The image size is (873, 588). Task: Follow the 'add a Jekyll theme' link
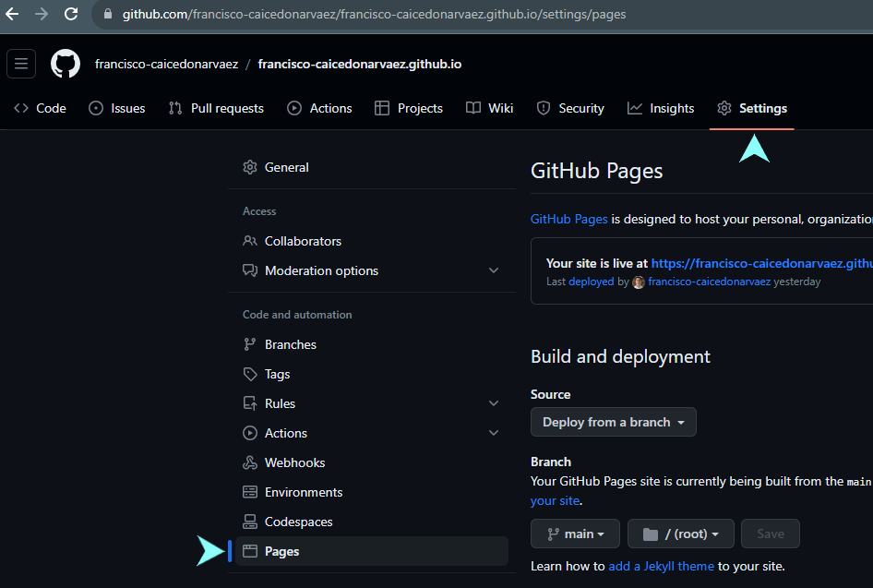[661, 566]
